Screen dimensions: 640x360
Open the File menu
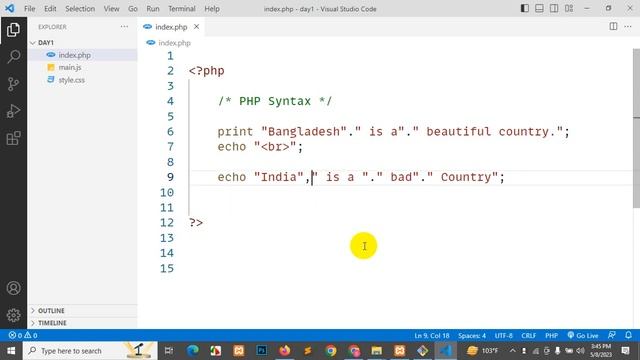coord(29,9)
